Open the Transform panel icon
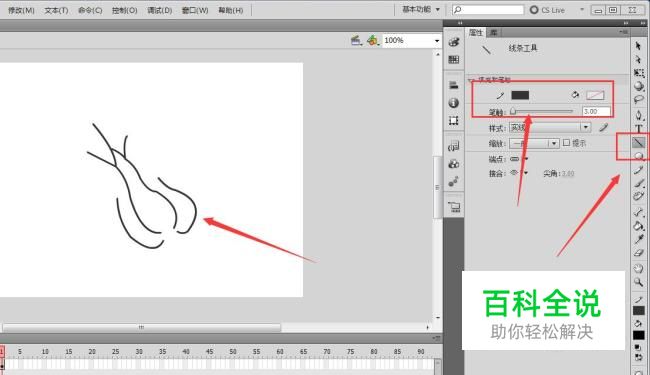Screen dimensions: 650x375 click(454, 121)
